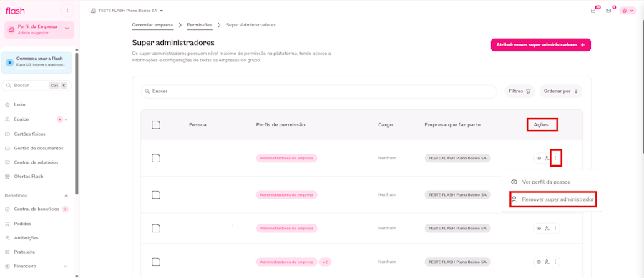The image size is (644, 278).
Task: Open the TESTE FLASH Plano Básico SA company selector
Action: coord(127,11)
